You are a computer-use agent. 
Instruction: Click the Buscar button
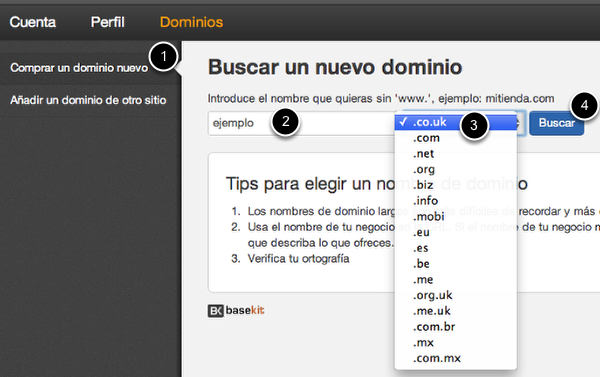point(556,123)
